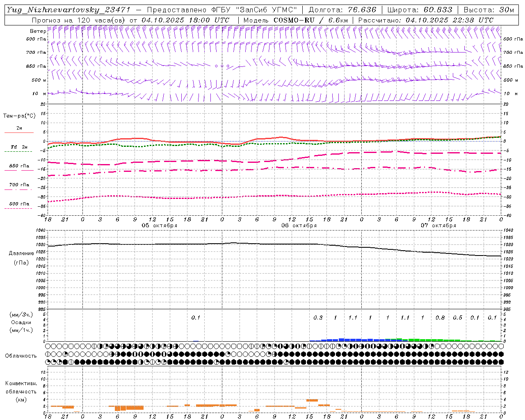Select the Облачность cloud cover label
This screenshot has width=525, height=420.
point(21,356)
